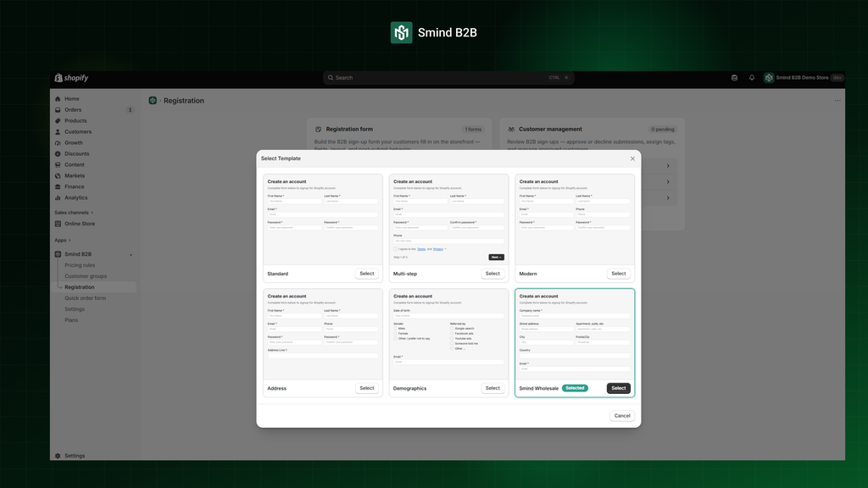Open Customer groups in sidebar

(x=86, y=276)
